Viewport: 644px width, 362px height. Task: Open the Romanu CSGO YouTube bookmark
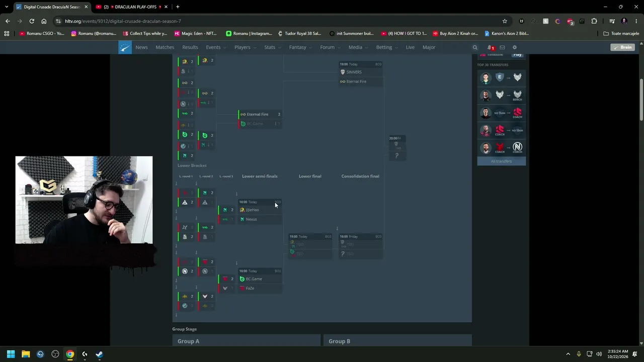[42, 34]
